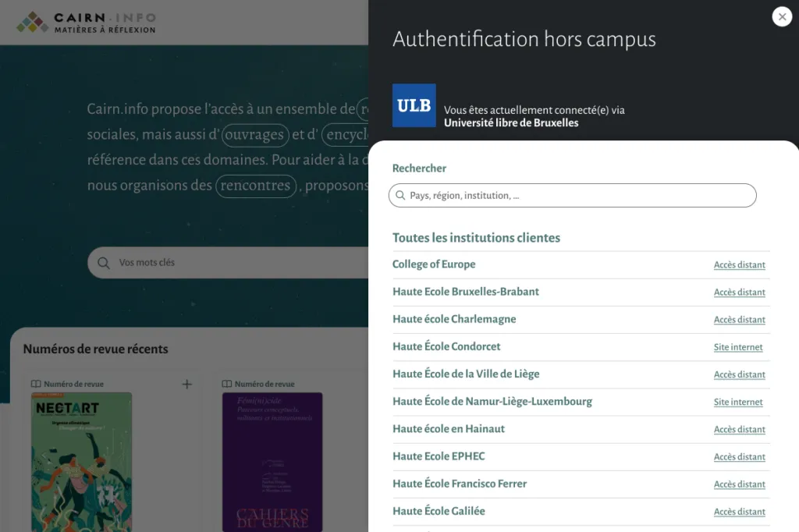Select Haute École Francisco Ferrer
The width and height of the screenshot is (799, 532).
(460, 484)
